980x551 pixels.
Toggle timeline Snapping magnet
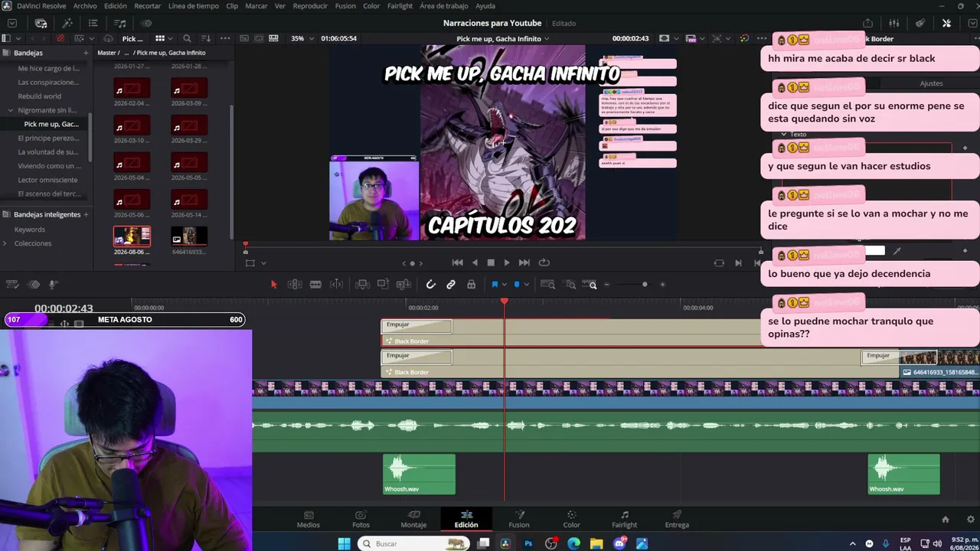tap(431, 285)
